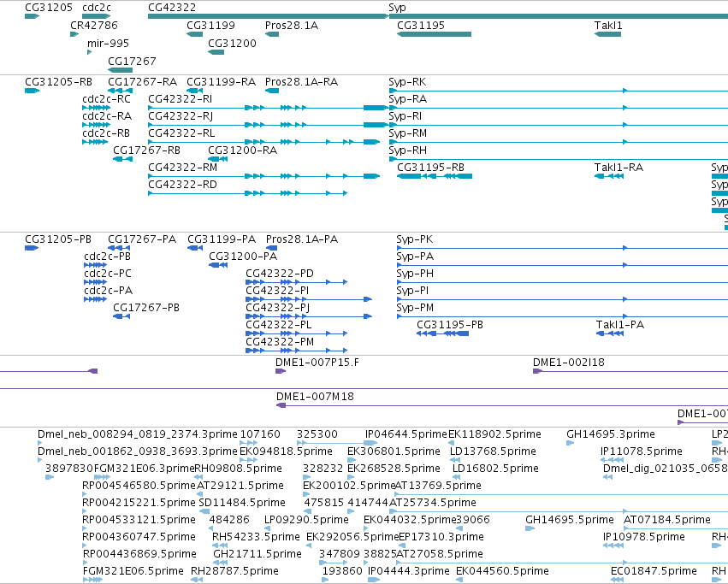
Task: Click the CG42322-RJ transcript label
Action: click(181, 116)
